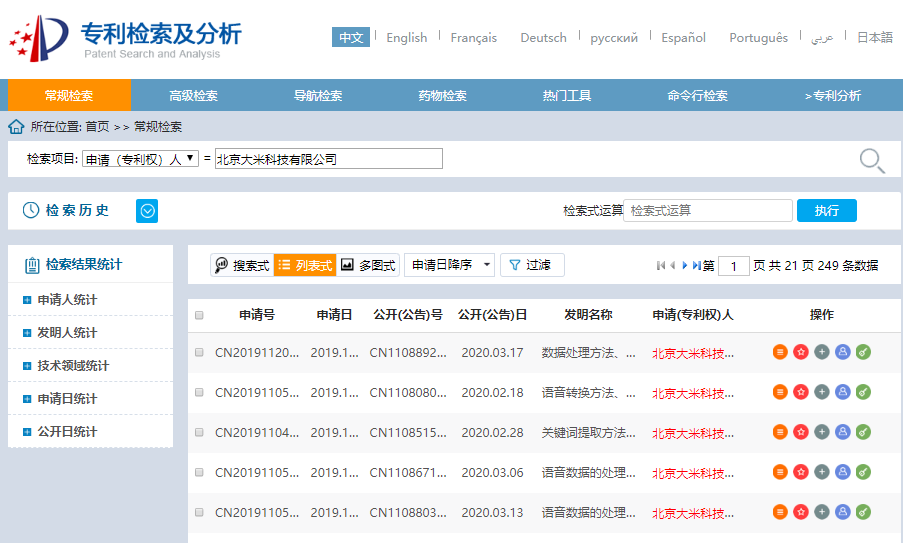Tick checkbox for the row published 2020.02.18
Viewport: 903px width, 543px height.
(199, 392)
